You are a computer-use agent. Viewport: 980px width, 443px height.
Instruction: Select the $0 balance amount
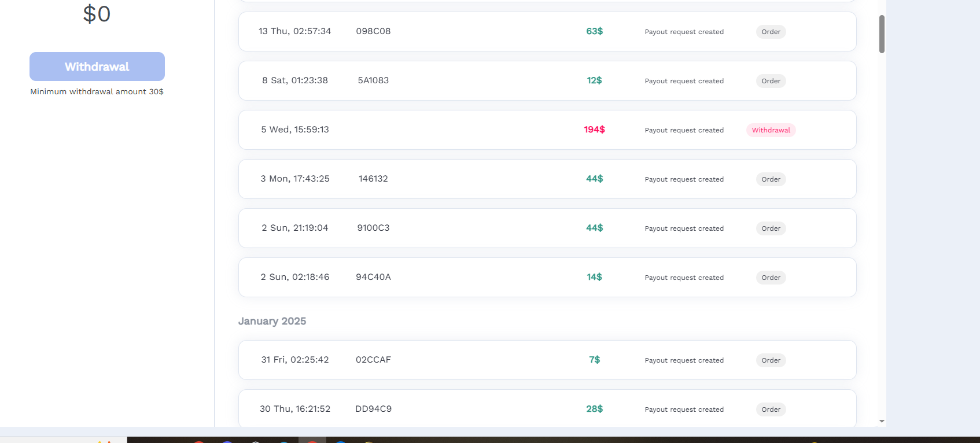pos(97,14)
